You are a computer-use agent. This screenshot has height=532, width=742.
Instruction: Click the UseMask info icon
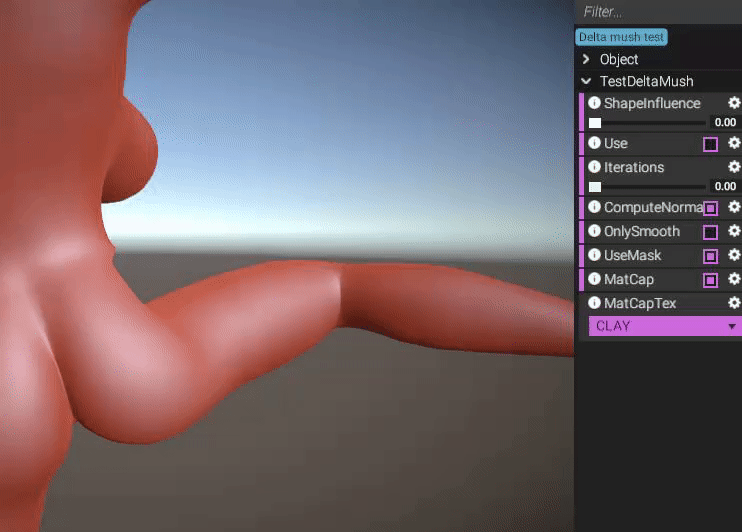594,255
